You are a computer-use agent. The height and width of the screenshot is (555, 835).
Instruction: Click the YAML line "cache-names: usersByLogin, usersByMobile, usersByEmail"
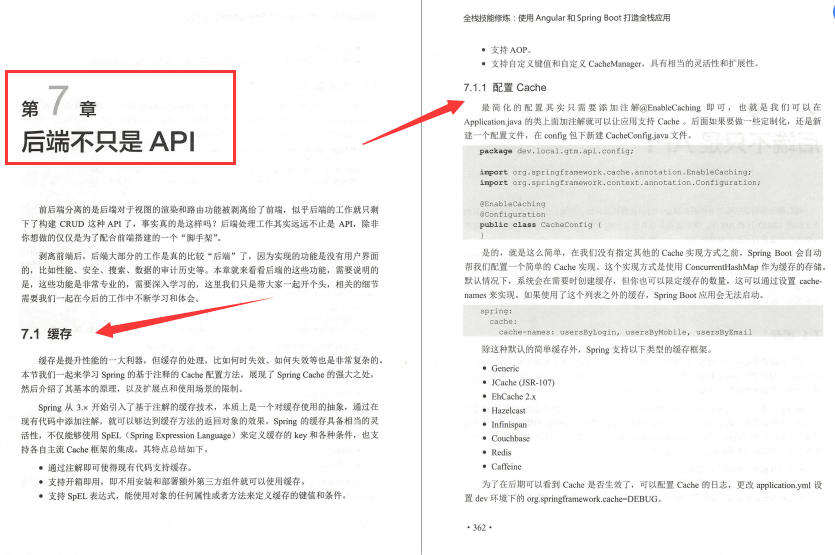point(625,332)
